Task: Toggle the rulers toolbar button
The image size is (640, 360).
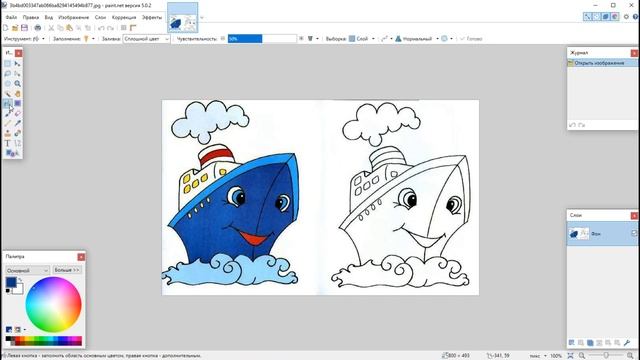Action: 133,28
